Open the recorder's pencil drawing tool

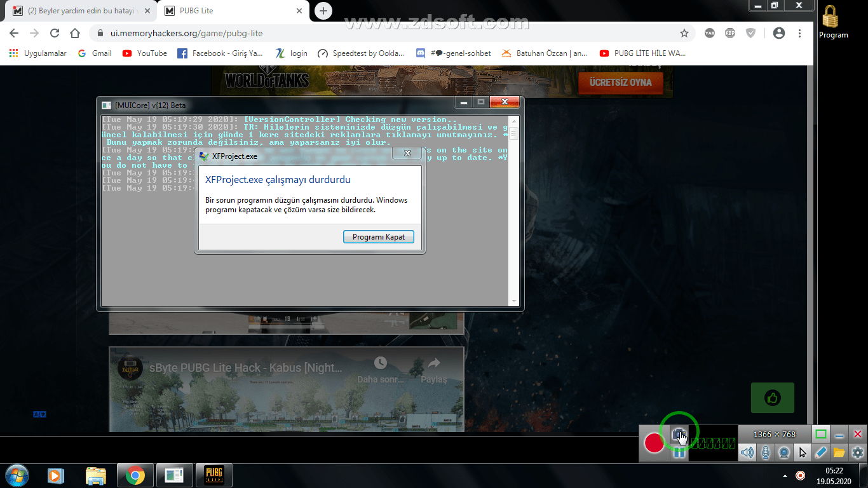click(821, 452)
